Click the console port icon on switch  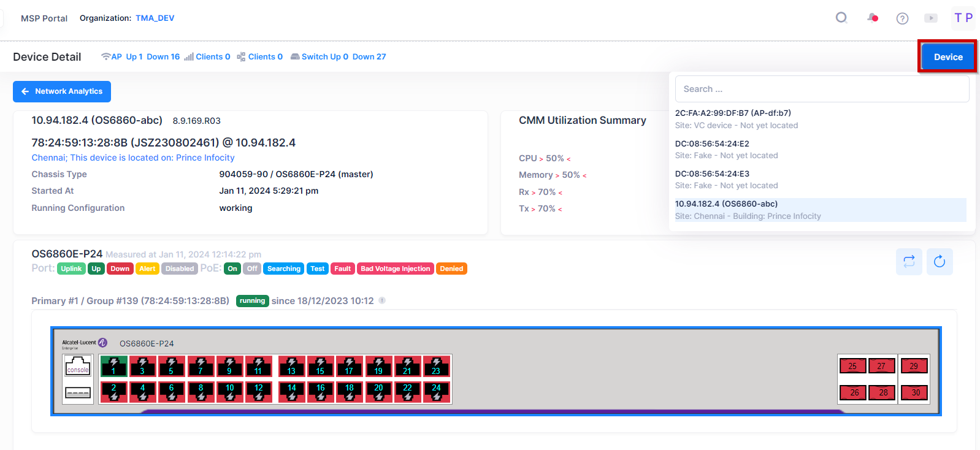78,366
